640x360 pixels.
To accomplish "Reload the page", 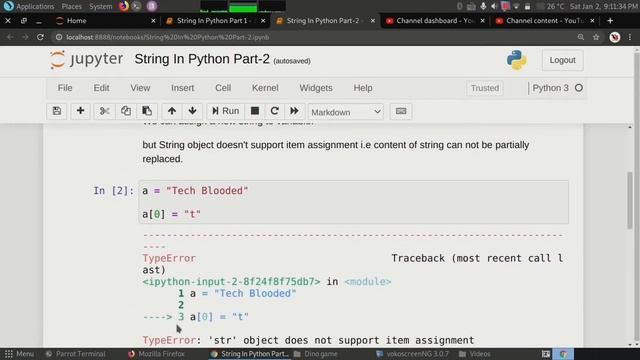I will [x=40, y=37].
